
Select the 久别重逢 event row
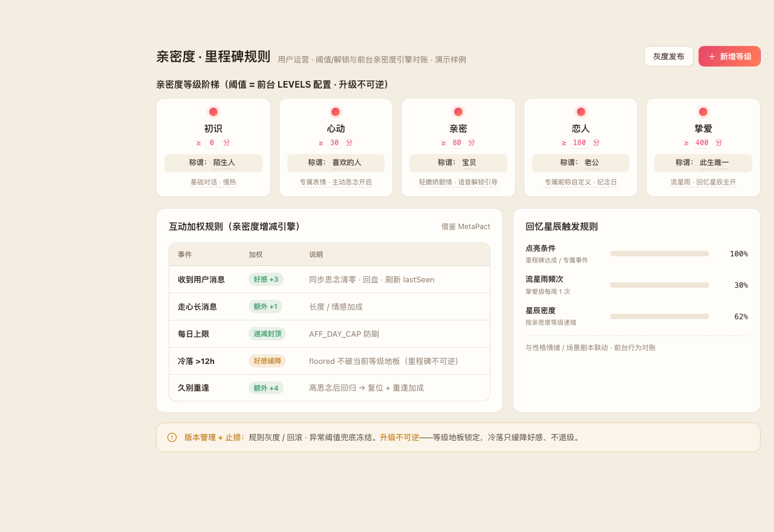(x=330, y=388)
